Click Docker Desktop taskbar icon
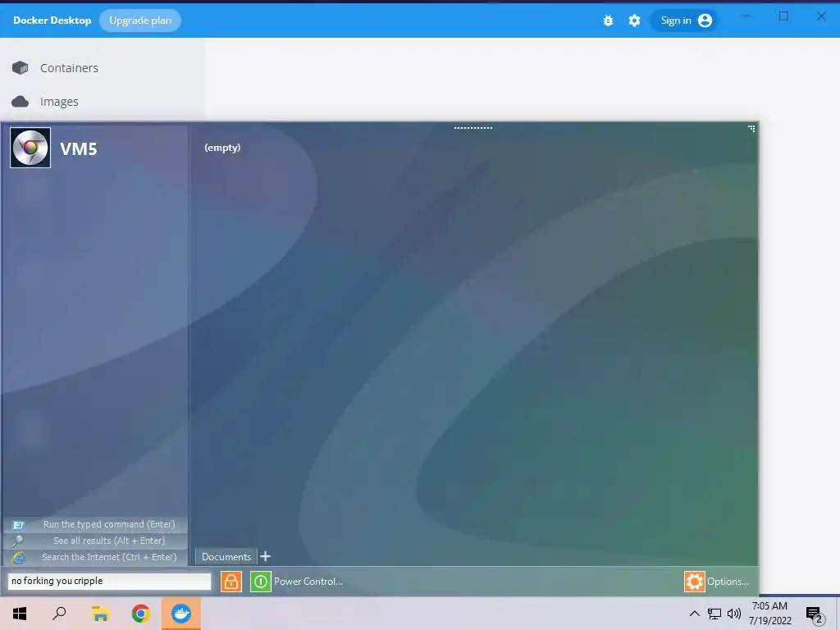This screenshot has width=840, height=630. pyautogui.click(x=181, y=614)
